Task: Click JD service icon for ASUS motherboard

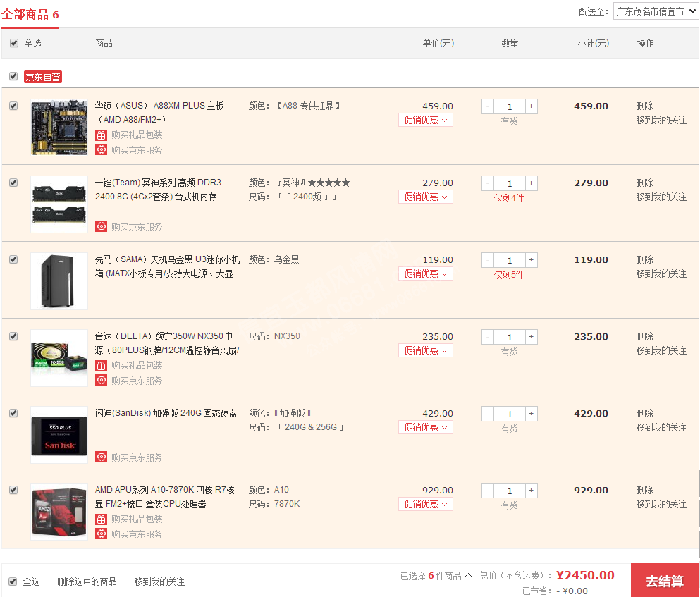Action: (x=102, y=149)
